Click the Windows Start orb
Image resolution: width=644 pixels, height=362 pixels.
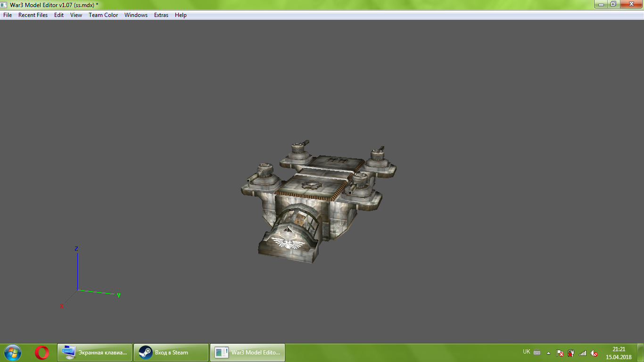coord(13,352)
